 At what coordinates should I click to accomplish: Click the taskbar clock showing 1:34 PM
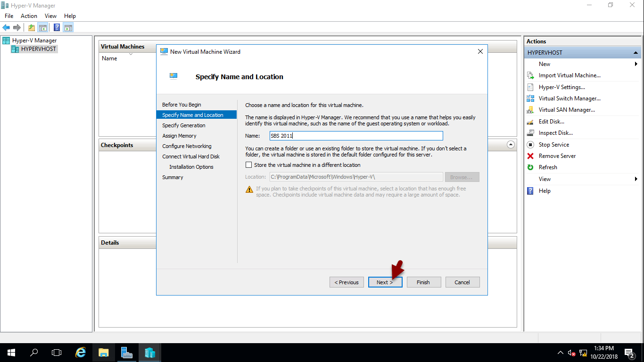[603, 353]
